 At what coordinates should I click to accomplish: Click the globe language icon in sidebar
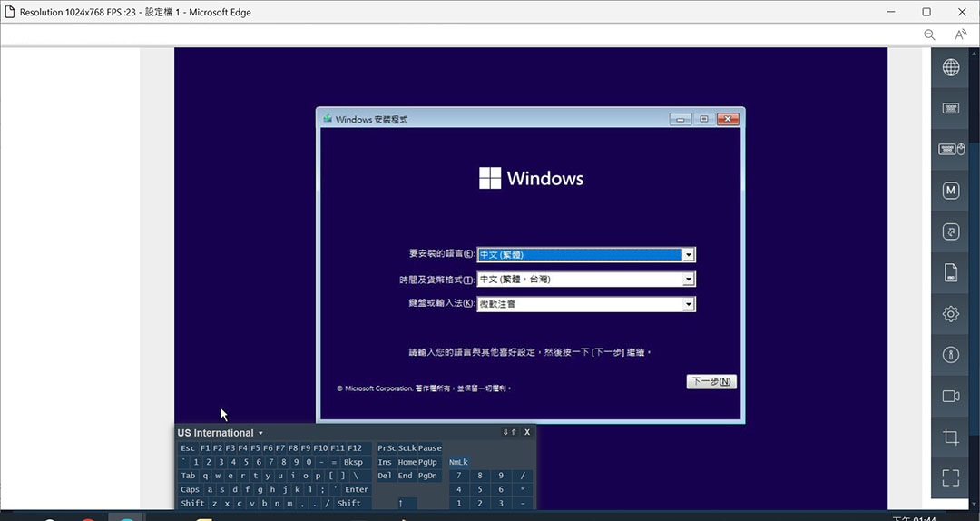coord(951,67)
